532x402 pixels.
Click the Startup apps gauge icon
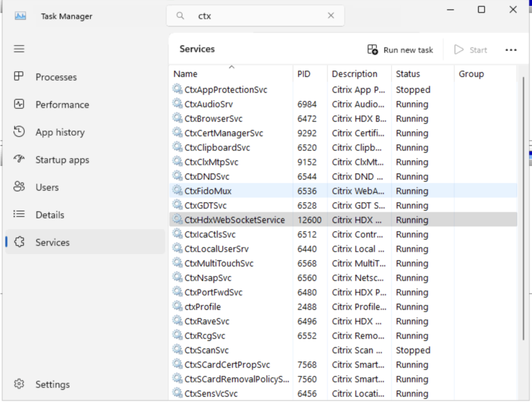[x=19, y=158]
